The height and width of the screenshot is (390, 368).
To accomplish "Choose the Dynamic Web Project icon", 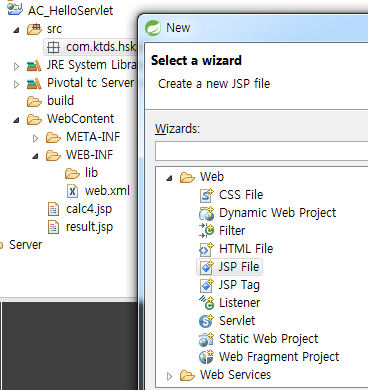I will [x=206, y=213].
